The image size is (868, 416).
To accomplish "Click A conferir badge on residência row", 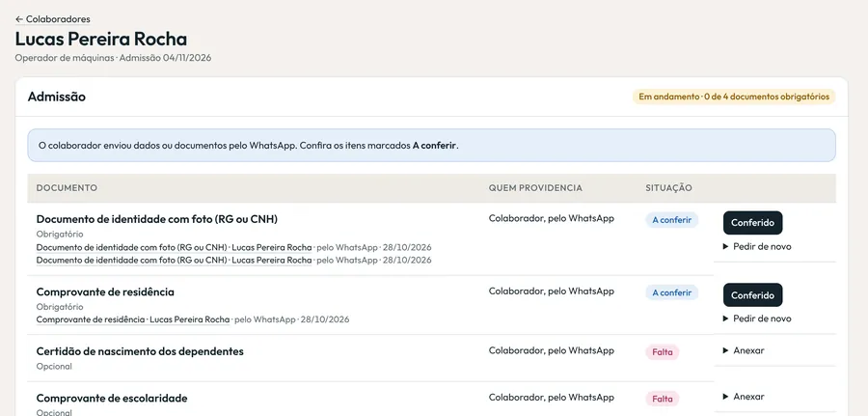I will (671, 292).
